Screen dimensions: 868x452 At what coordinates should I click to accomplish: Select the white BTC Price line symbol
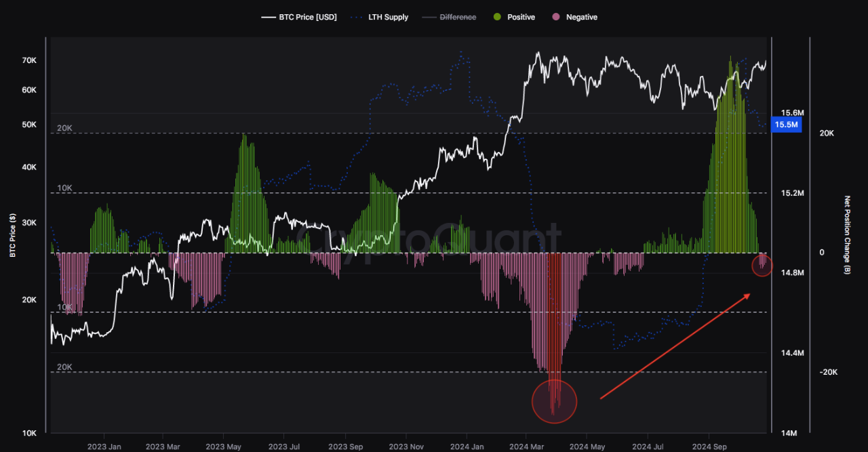click(x=268, y=17)
